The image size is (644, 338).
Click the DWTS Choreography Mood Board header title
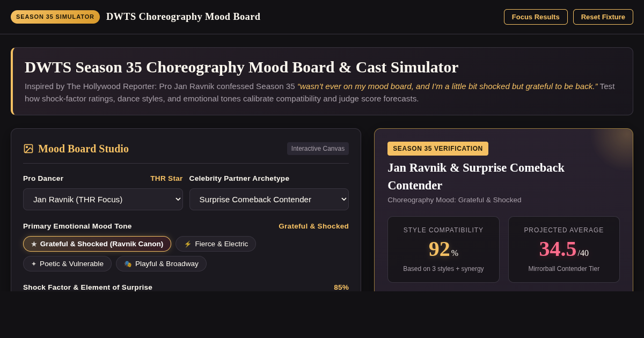pos(183,17)
